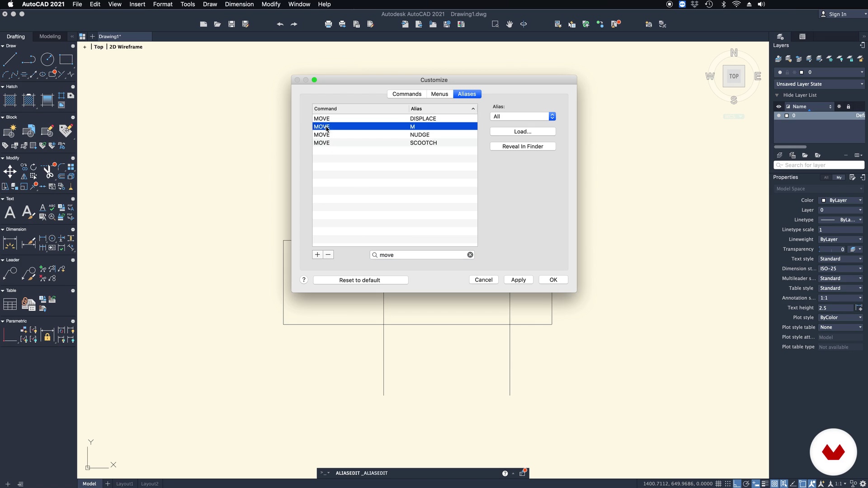This screenshot has width=868, height=488.
Task: Toggle visibility of layer 0
Action: (x=778, y=116)
